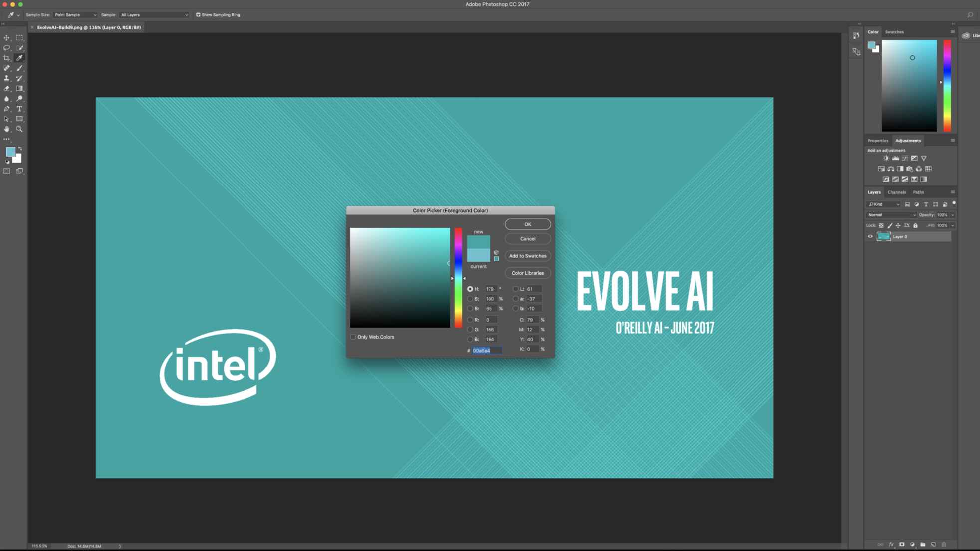The image size is (980, 551).
Task: Select the Gradient tool
Action: [19, 88]
